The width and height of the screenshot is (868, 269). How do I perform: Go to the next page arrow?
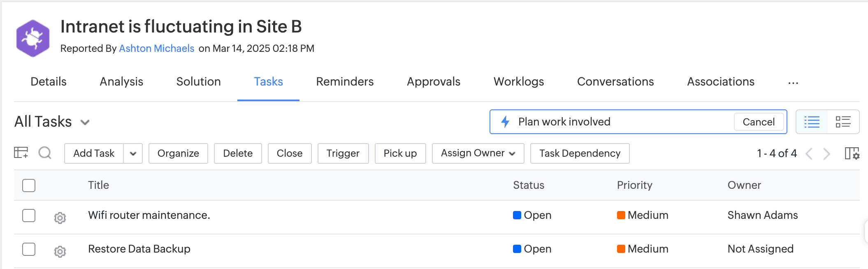pyautogui.click(x=826, y=154)
